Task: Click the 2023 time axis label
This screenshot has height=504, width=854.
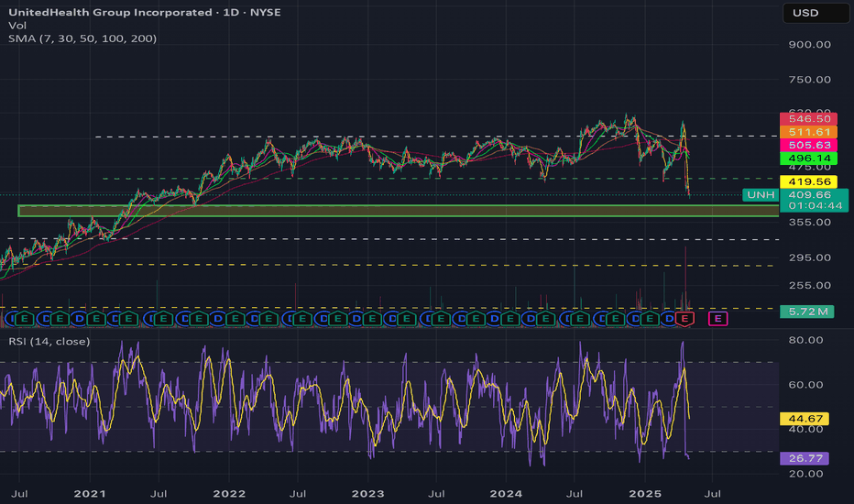Action: click(367, 494)
